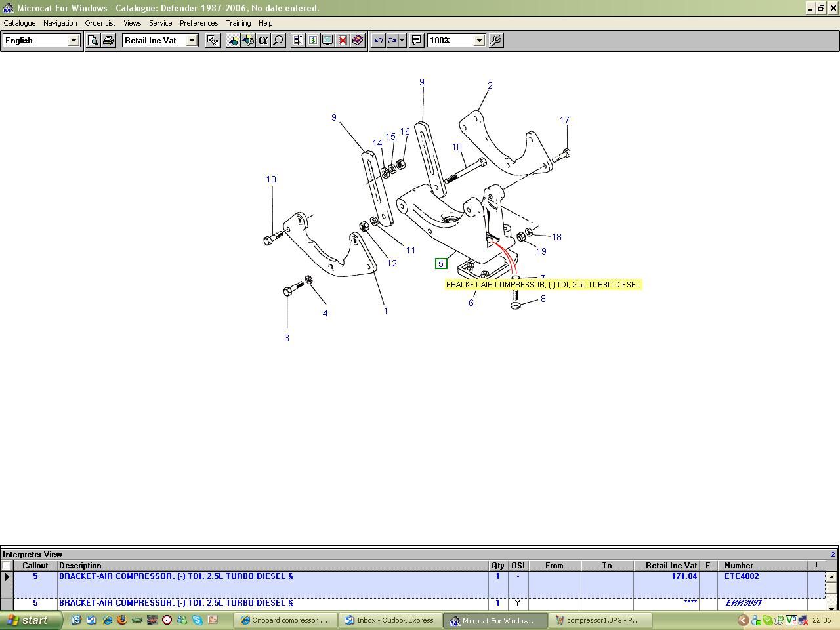Click the OSI column header
Viewport: 840px width, 630px height.
click(518, 566)
